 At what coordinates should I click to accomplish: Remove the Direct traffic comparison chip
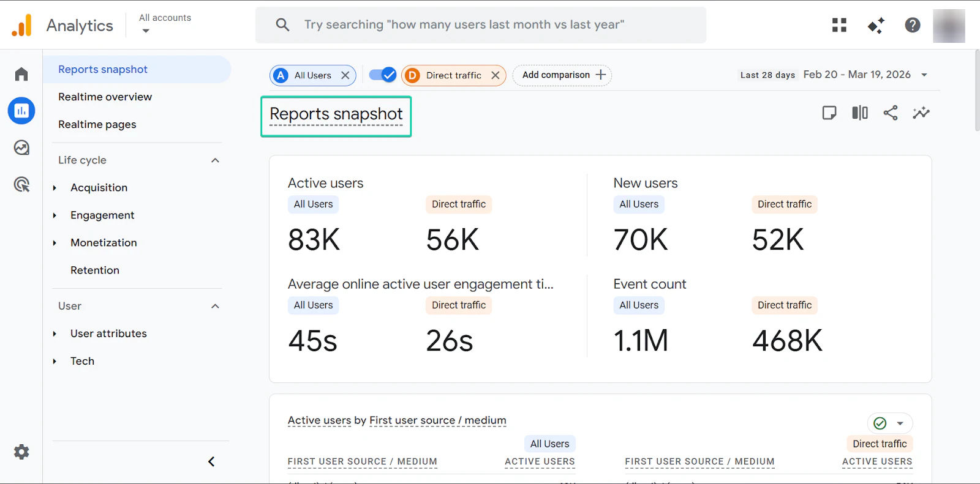click(x=496, y=75)
